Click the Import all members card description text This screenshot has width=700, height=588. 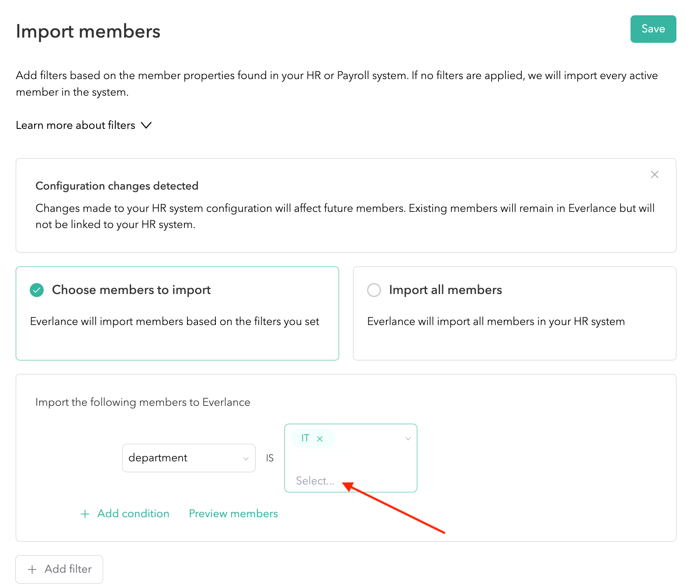(496, 322)
